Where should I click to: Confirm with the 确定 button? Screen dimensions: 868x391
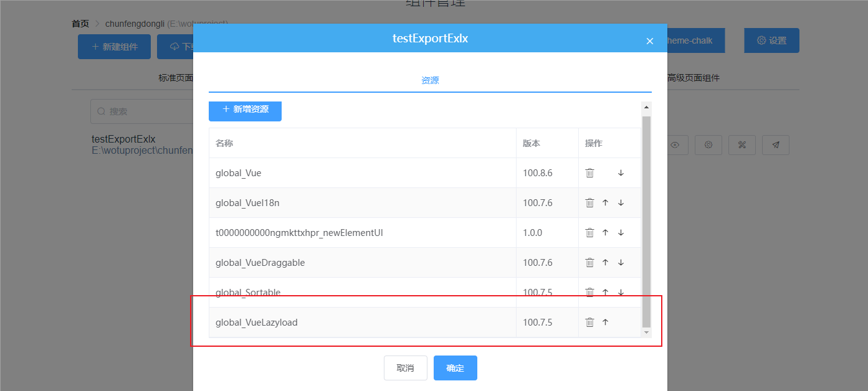[455, 368]
